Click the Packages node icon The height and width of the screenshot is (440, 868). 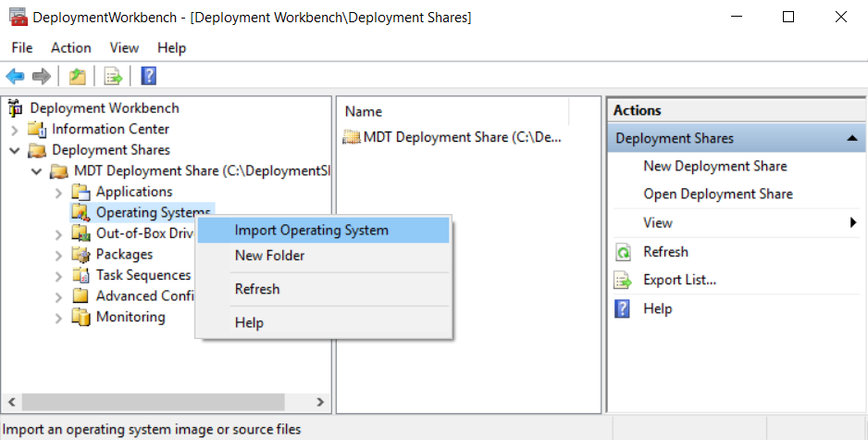[x=81, y=255]
